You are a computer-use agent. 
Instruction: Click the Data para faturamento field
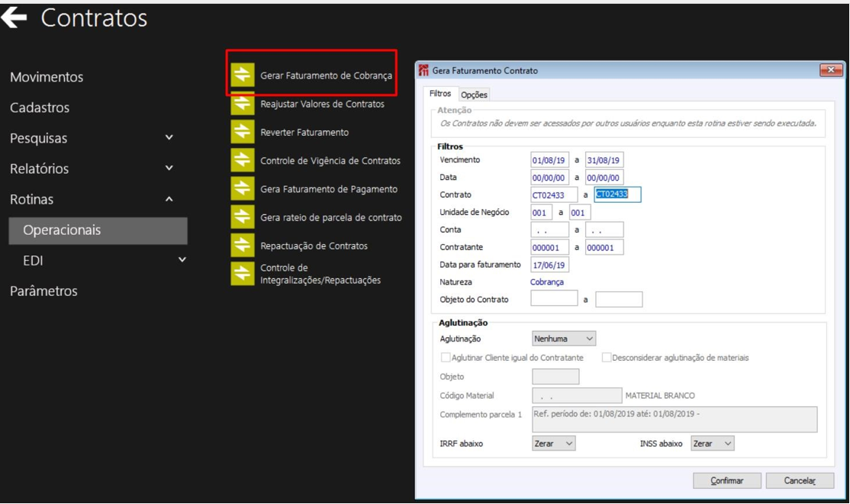549,265
